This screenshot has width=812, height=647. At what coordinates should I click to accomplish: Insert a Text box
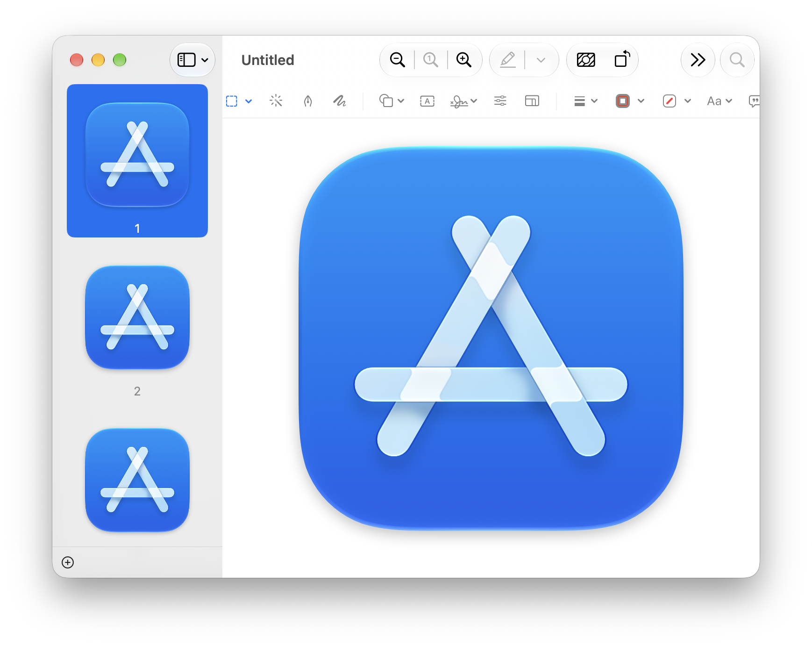click(x=427, y=101)
